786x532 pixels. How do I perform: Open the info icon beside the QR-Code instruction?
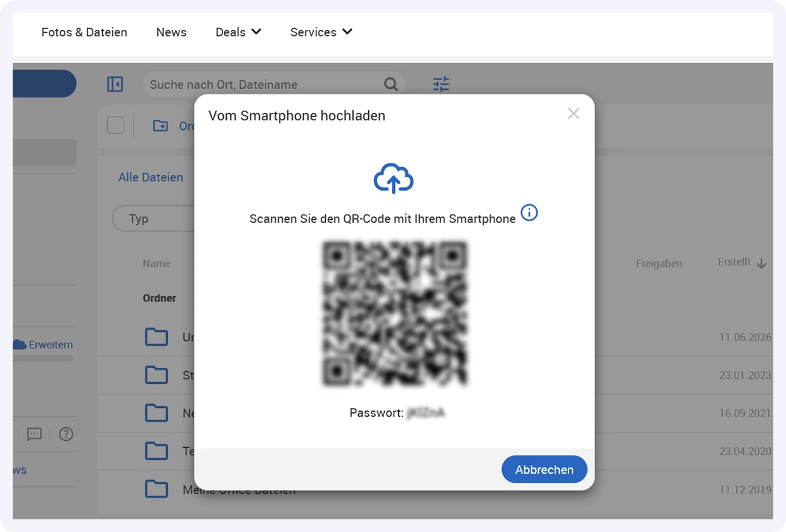point(529,213)
